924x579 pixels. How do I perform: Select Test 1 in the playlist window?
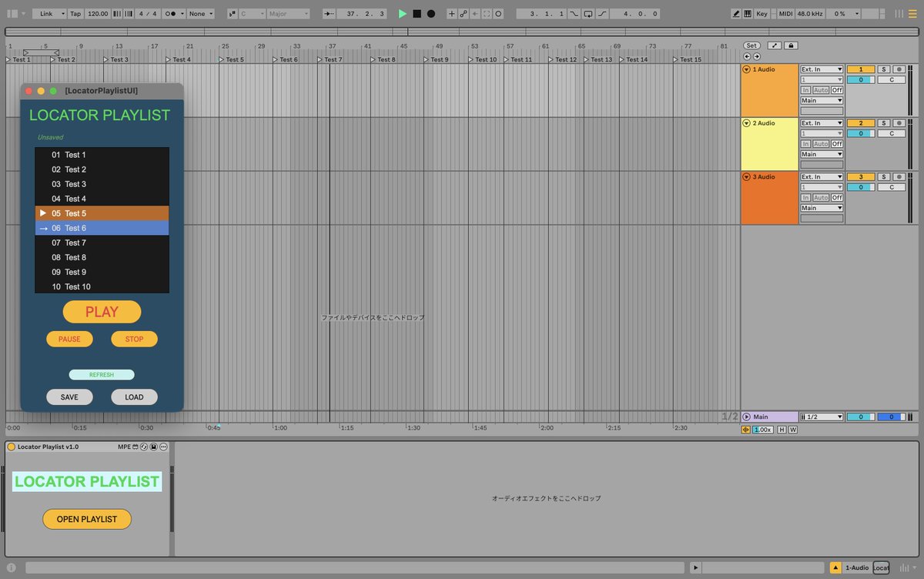tap(102, 155)
